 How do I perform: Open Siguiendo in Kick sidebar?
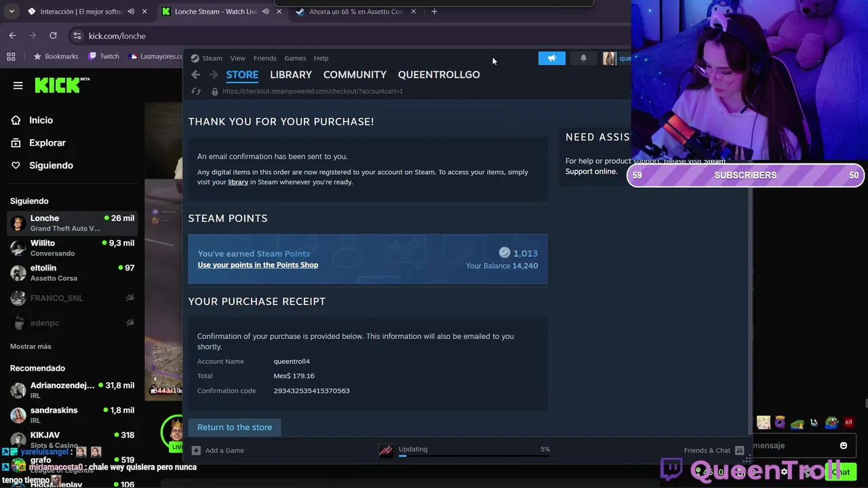click(x=51, y=165)
